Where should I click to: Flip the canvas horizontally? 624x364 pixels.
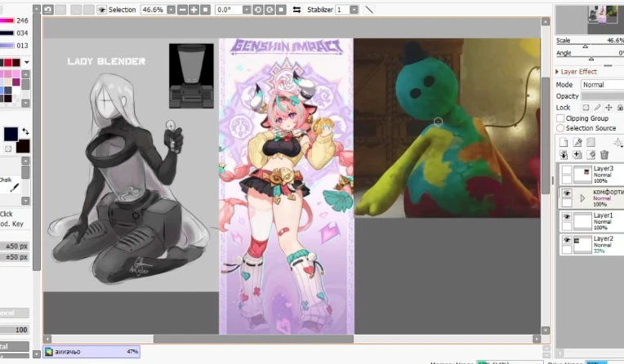(296, 10)
